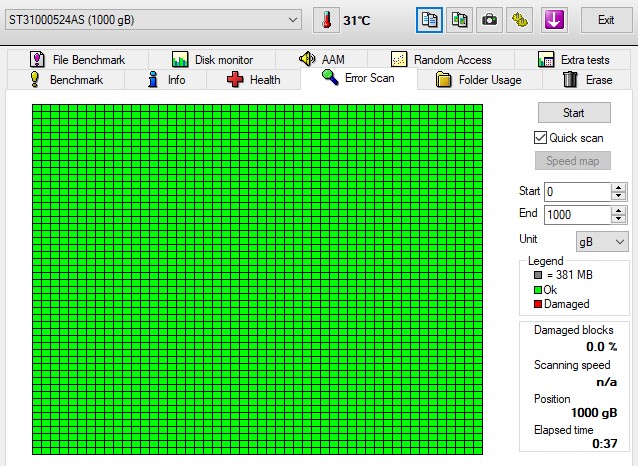
Task: Click the purple down arrow icon
Action: pos(556,20)
